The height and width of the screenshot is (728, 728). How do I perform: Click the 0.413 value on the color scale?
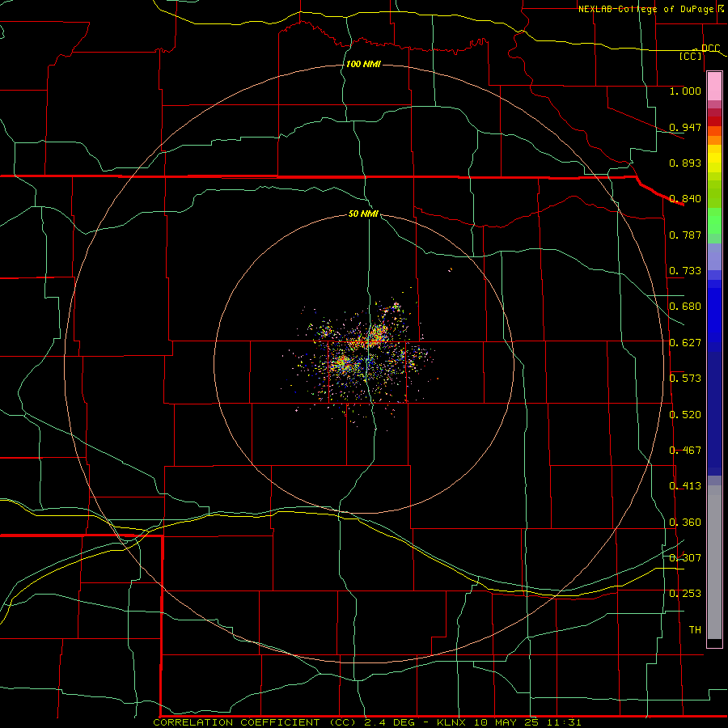click(685, 486)
